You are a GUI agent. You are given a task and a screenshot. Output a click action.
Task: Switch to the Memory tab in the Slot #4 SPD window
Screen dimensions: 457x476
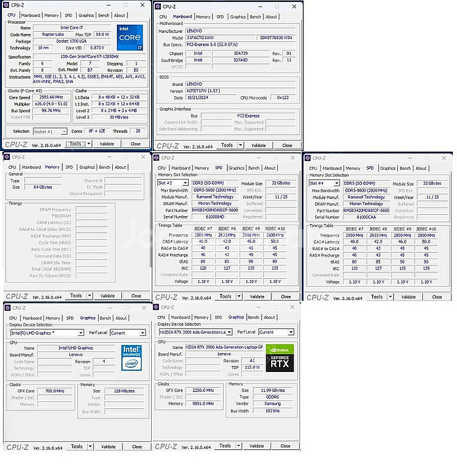click(353, 168)
